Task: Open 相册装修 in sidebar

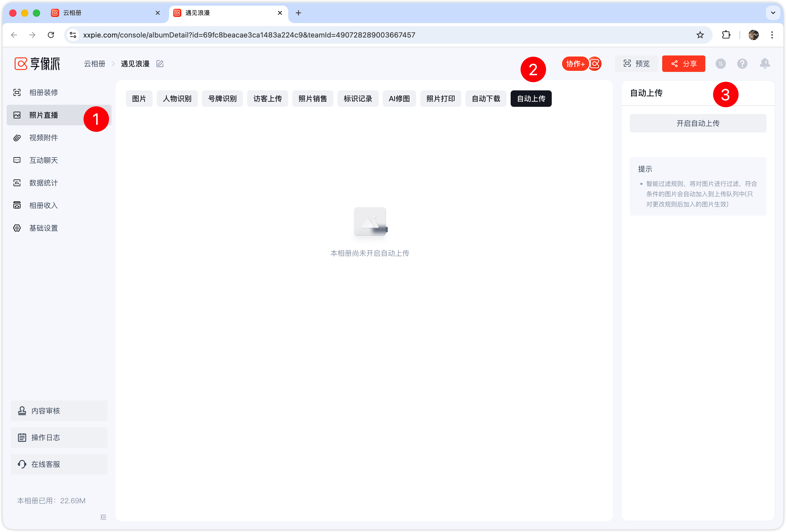Action: coord(59,92)
